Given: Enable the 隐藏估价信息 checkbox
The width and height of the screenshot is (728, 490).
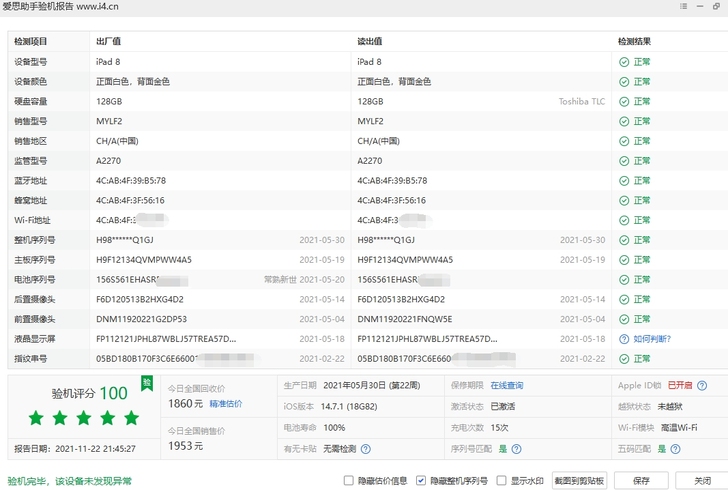Looking at the screenshot, I should point(349,481).
